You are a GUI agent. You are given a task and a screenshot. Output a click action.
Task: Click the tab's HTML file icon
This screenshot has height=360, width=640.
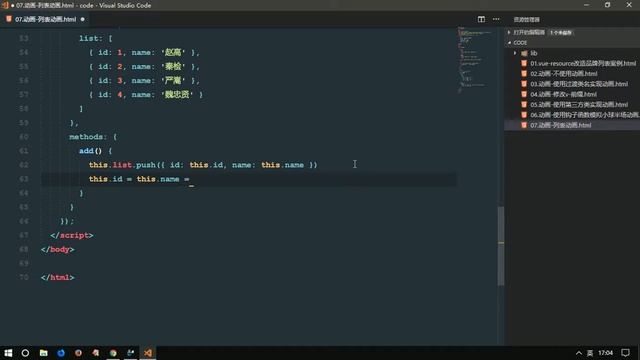[x=9, y=19]
